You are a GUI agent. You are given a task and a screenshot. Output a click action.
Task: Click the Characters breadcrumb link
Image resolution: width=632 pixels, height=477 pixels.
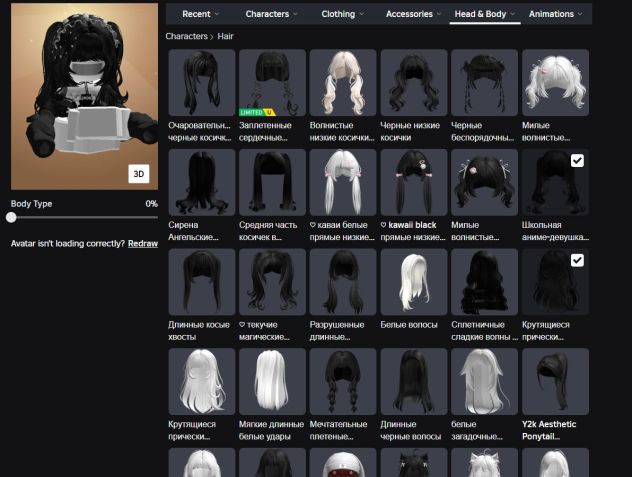coord(185,36)
